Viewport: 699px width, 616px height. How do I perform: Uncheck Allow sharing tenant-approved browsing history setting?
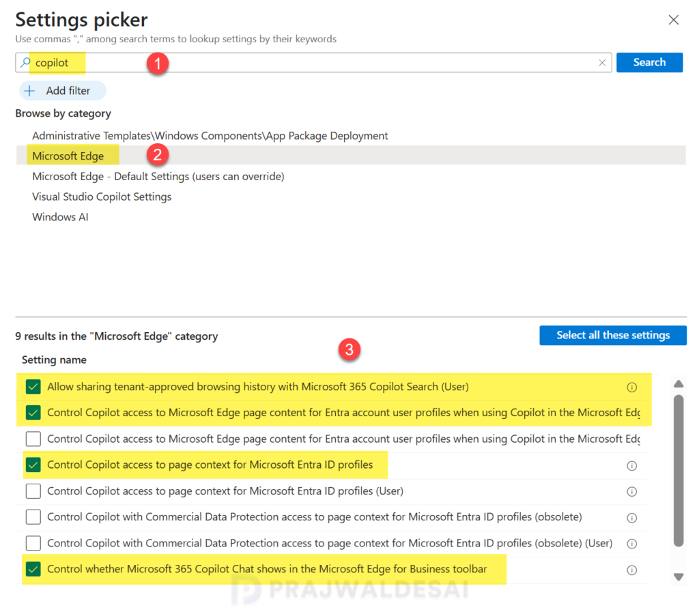pos(33,387)
